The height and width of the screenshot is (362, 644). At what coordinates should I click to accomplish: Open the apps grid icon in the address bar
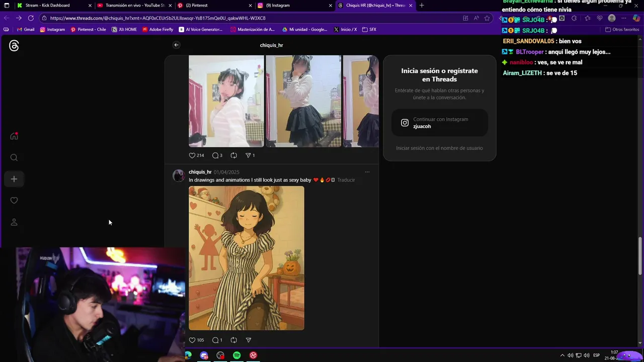point(465,18)
